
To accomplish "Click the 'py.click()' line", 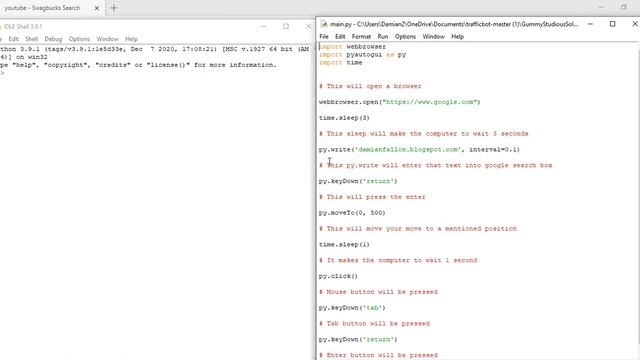I will (x=338, y=276).
